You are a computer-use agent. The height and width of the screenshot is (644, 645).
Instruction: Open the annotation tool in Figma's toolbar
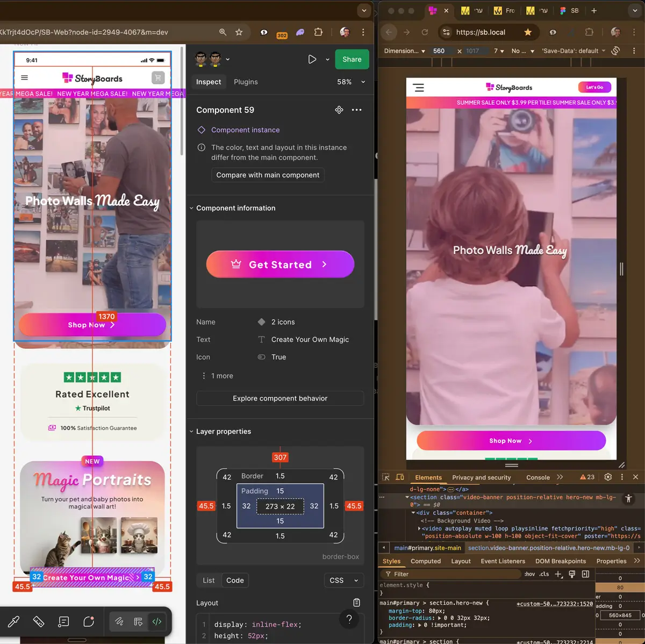[63, 621]
